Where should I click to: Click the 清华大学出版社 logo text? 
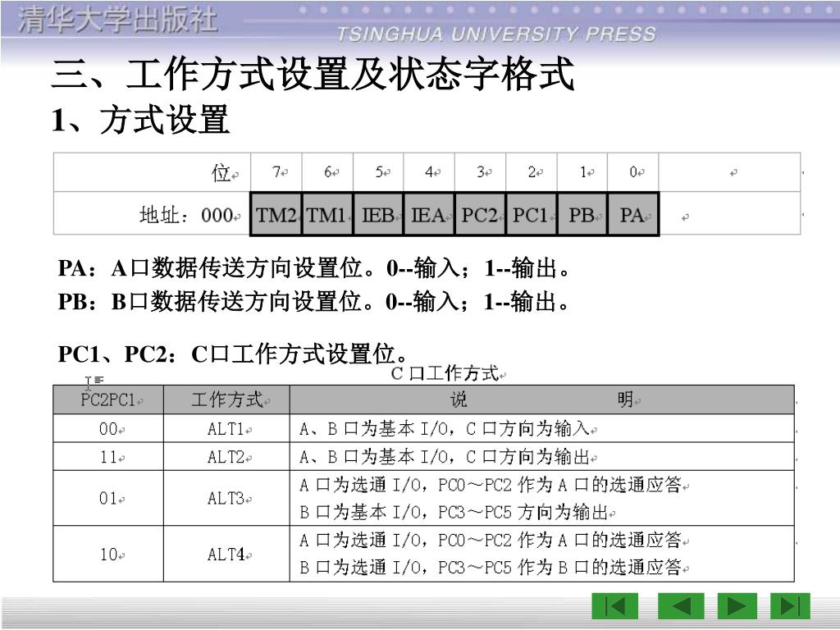tap(118, 21)
